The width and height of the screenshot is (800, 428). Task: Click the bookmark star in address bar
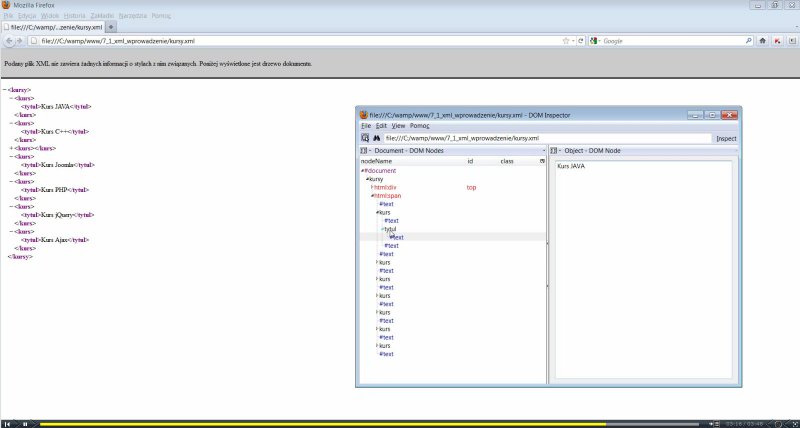(x=566, y=41)
